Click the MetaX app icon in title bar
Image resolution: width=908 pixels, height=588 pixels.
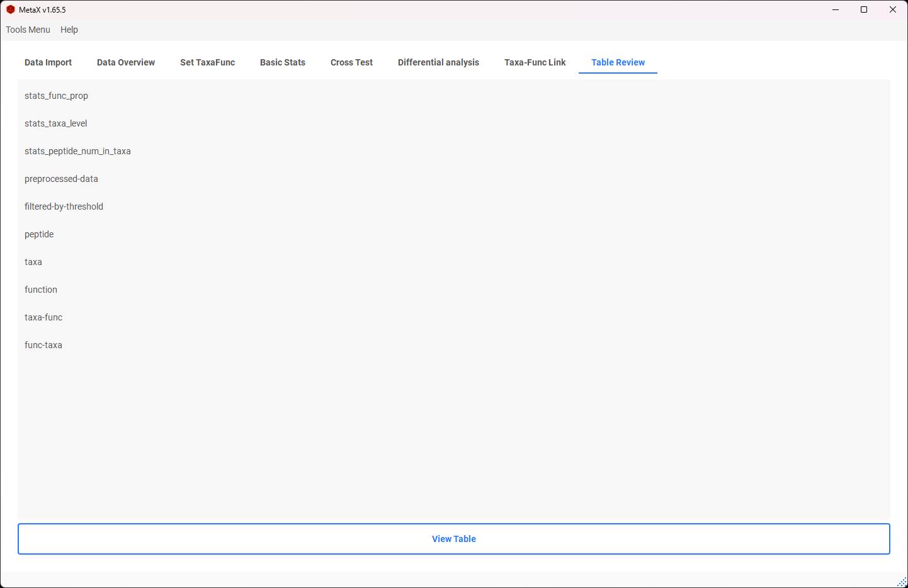(11, 9)
